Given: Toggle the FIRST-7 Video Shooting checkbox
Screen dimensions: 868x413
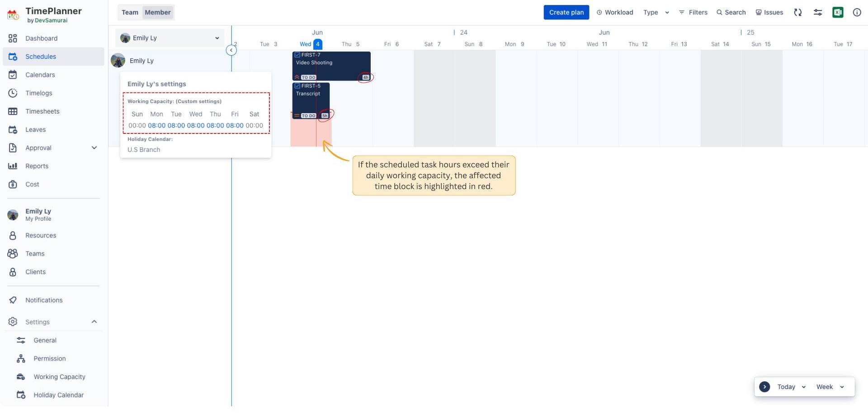Looking at the screenshot, I should [x=297, y=55].
